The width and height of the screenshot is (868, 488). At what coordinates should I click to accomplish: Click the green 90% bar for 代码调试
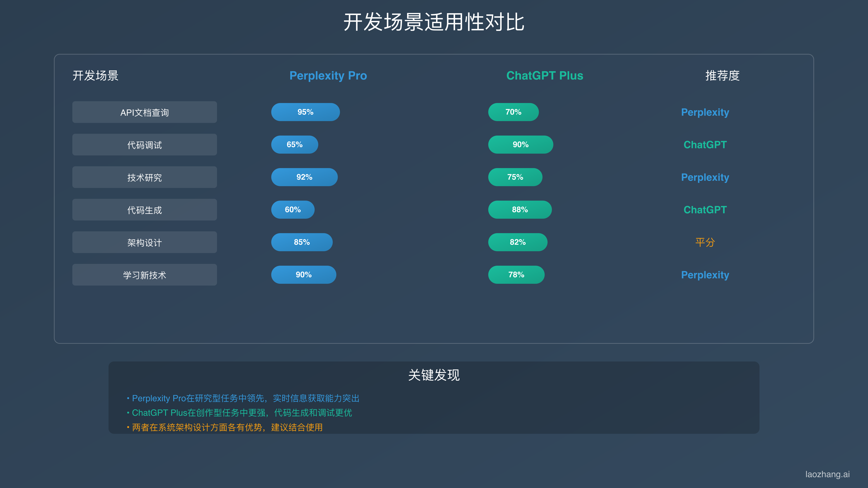click(x=521, y=145)
